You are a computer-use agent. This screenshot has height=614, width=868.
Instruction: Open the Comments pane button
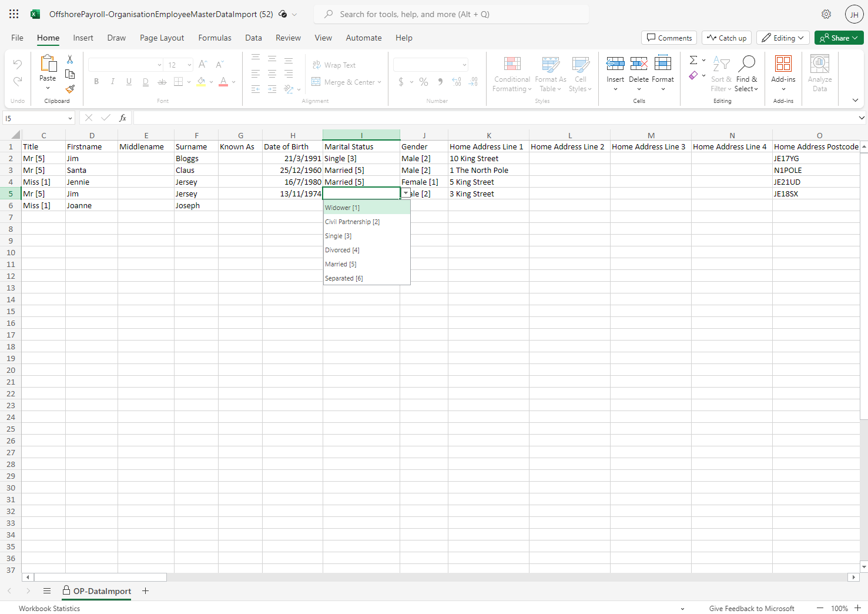click(669, 38)
